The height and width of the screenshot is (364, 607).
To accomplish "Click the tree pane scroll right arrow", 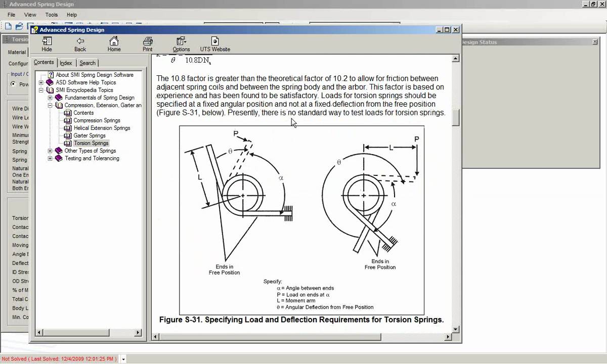I will click(x=138, y=333).
